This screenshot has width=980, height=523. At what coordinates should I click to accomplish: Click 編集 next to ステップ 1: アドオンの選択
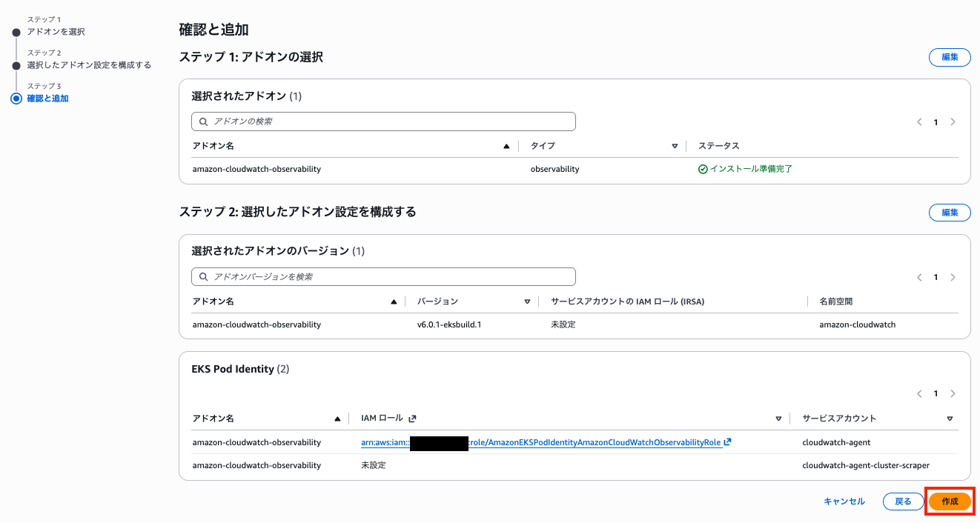click(x=949, y=57)
